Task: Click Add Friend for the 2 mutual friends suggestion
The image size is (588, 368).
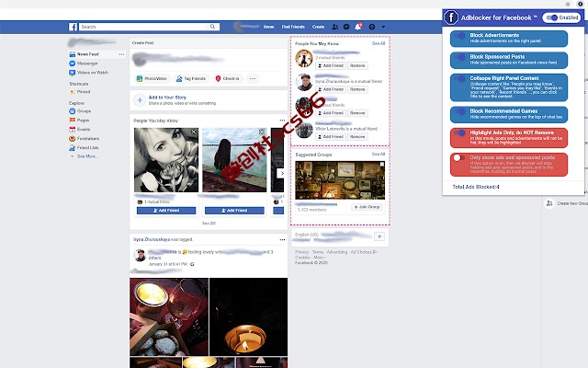Action: (x=330, y=65)
